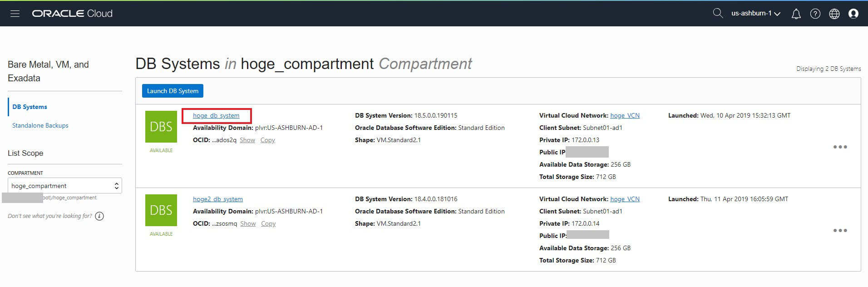Open Standalone Backups in the sidebar
Image resolution: width=868 pixels, height=287 pixels.
[x=40, y=125]
